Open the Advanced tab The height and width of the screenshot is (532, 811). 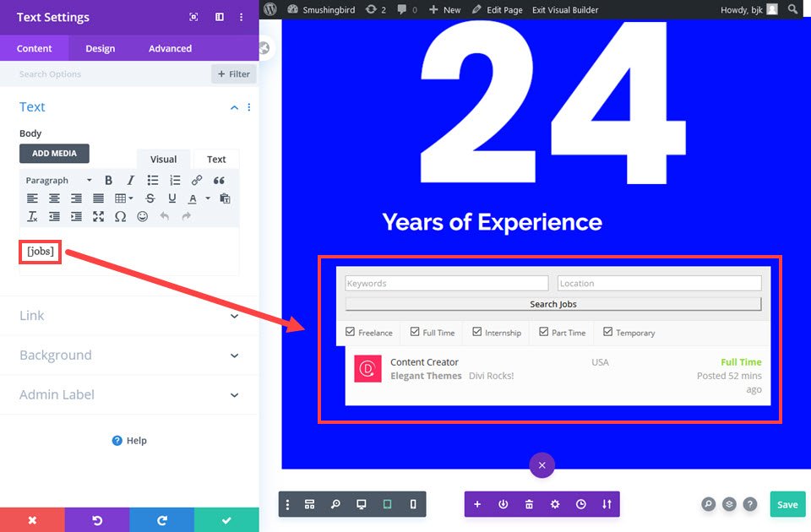click(170, 48)
